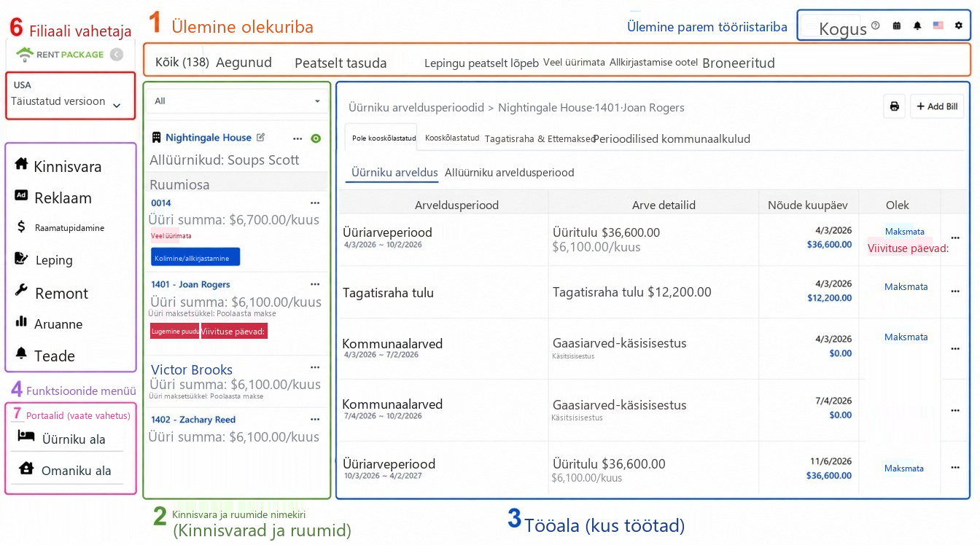Screen dimensions: 980x545
Task: Select Peatselt tasuda status tab
Action: click(x=341, y=63)
